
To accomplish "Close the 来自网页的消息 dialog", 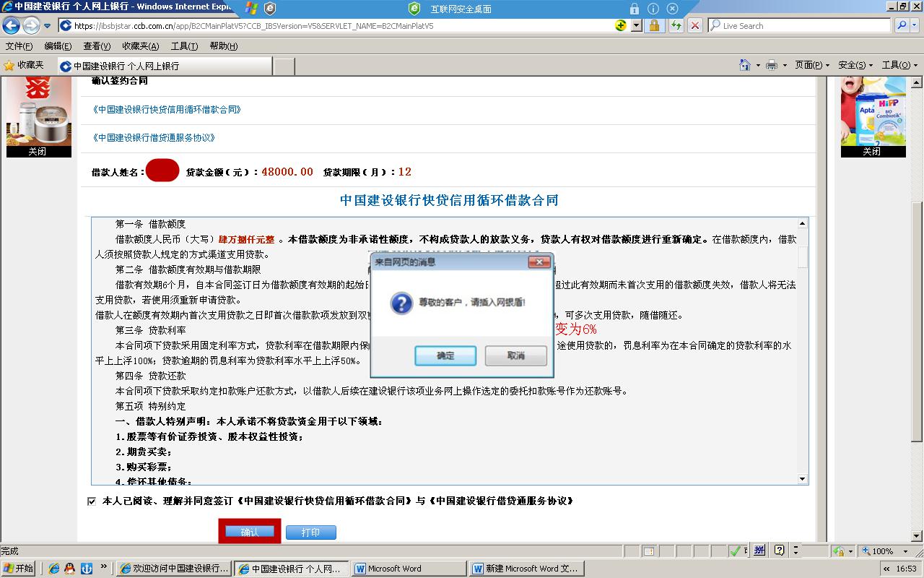I will click(x=539, y=262).
